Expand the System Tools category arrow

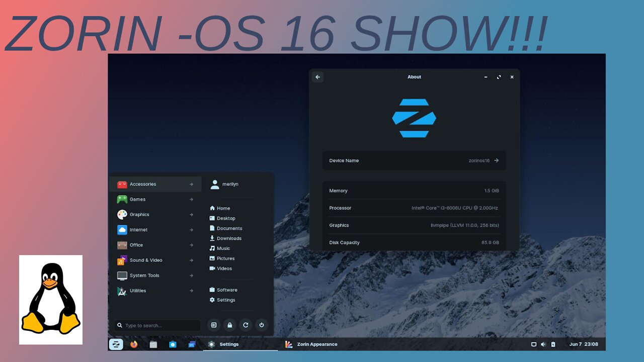pyautogui.click(x=191, y=276)
